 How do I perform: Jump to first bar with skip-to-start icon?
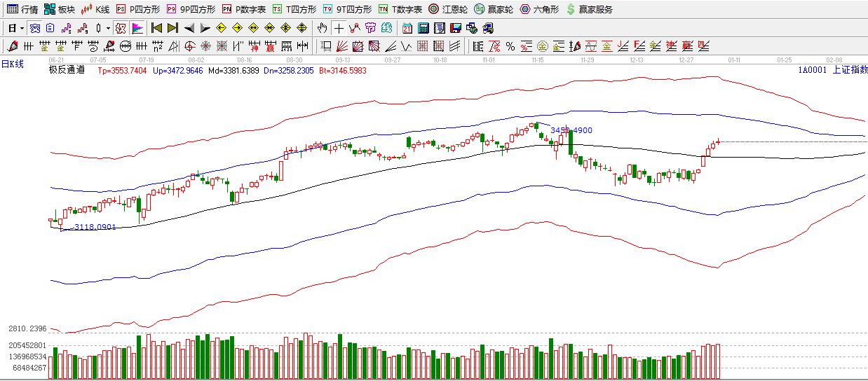pyautogui.click(x=157, y=29)
